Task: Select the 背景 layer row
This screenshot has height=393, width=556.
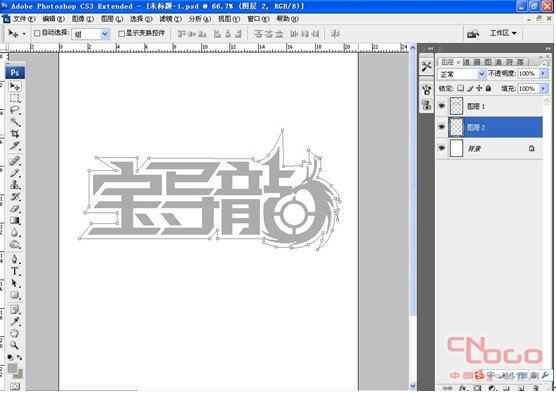Action: click(x=489, y=148)
